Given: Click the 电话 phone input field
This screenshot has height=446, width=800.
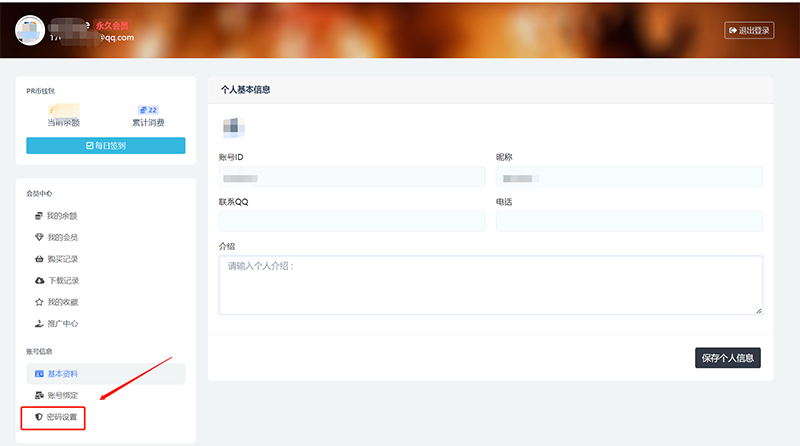Looking at the screenshot, I should tap(629, 221).
